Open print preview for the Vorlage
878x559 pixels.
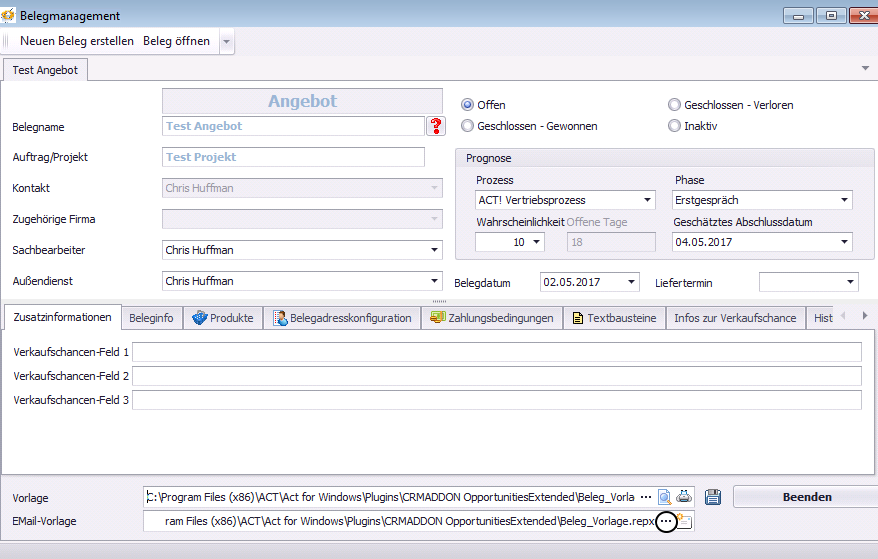[664, 497]
